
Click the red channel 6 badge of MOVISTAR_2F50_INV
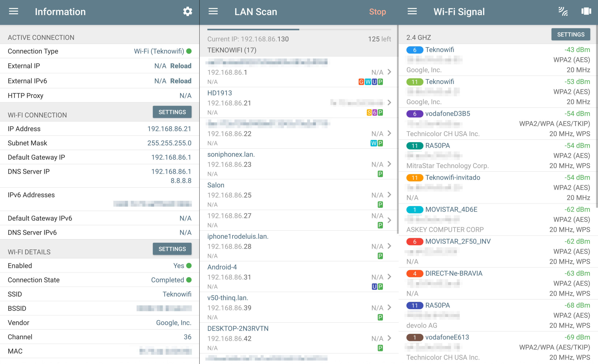coord(415,241)
